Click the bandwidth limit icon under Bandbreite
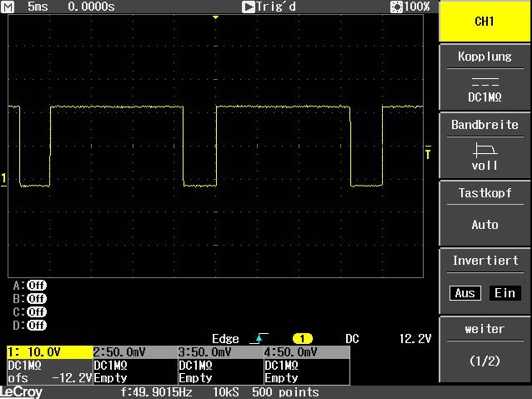This screenshot has height=399, width=532. pyautogui.click(x=485, y=150)
